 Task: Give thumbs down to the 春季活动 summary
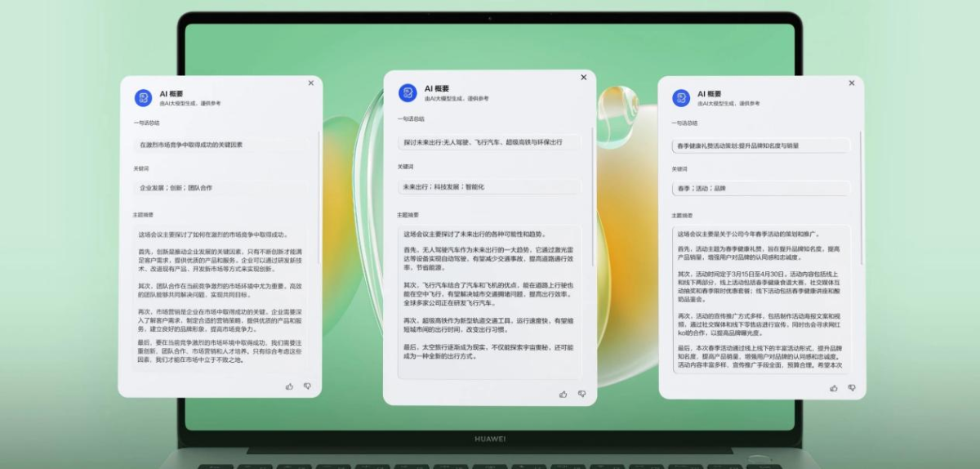pyautogui.click(x=851, y=387)
